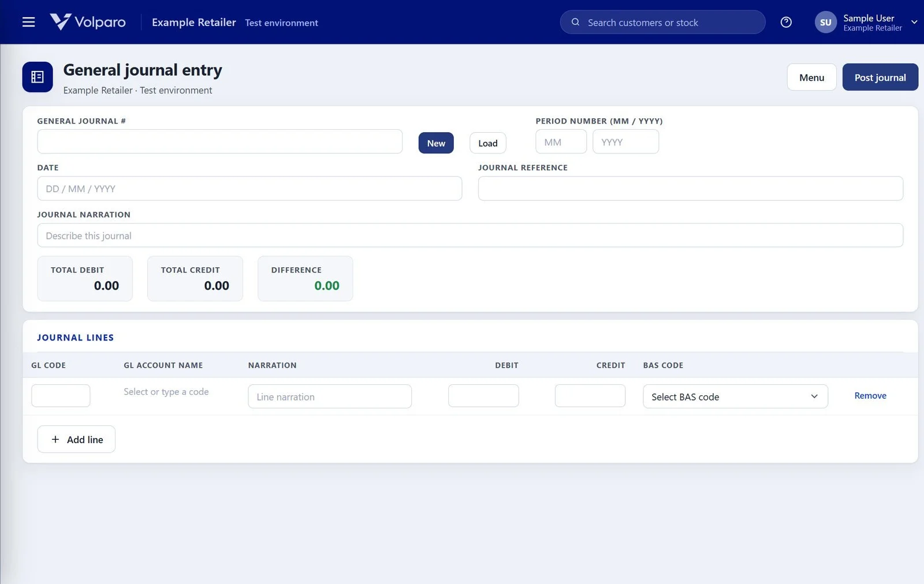Open the hamburger navigation menu
Image resolution: width=924 pixels, height=584 pixels.
click(28, 22)
